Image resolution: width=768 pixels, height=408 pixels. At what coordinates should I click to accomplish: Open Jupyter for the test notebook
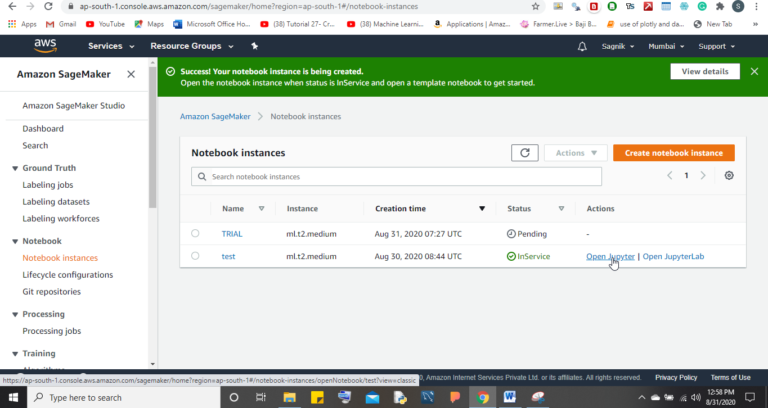610,256
